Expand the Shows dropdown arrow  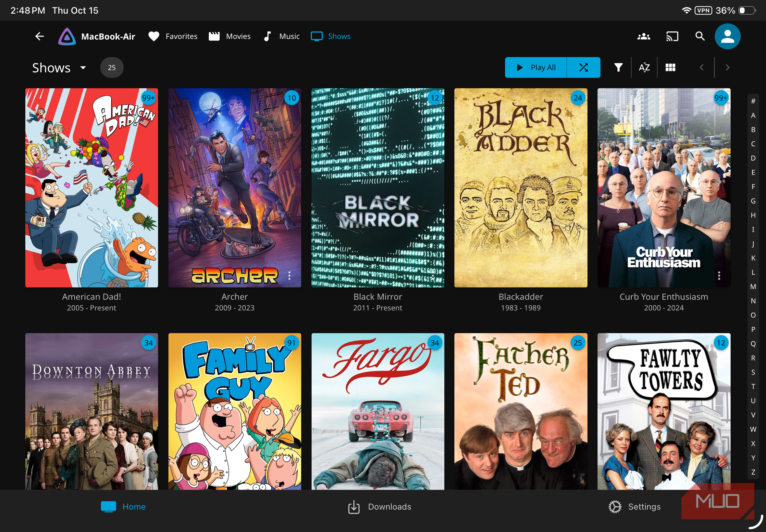point(83,68)
